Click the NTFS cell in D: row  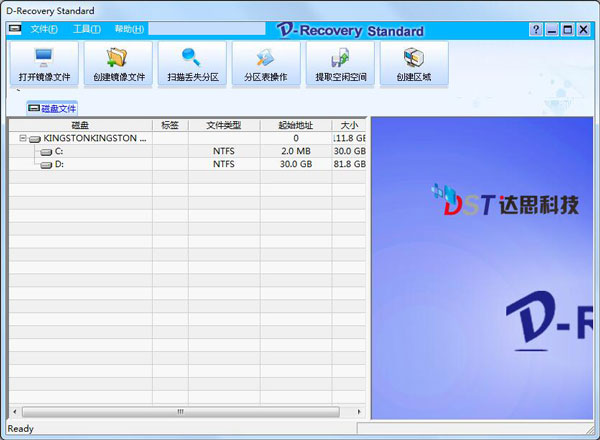tap(224, 164)
